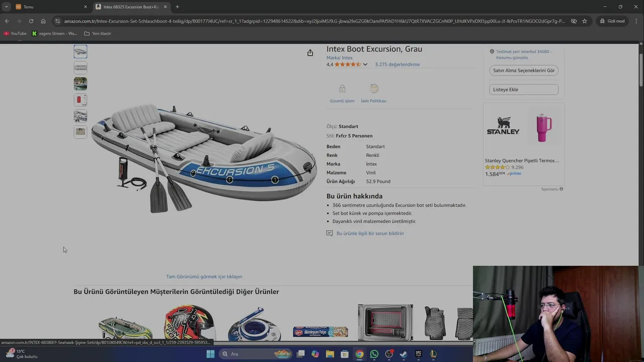Screen dimensions: 644x362
Task: Open Microsoft Store from the taskbar
Action: (x=345, y=354)
